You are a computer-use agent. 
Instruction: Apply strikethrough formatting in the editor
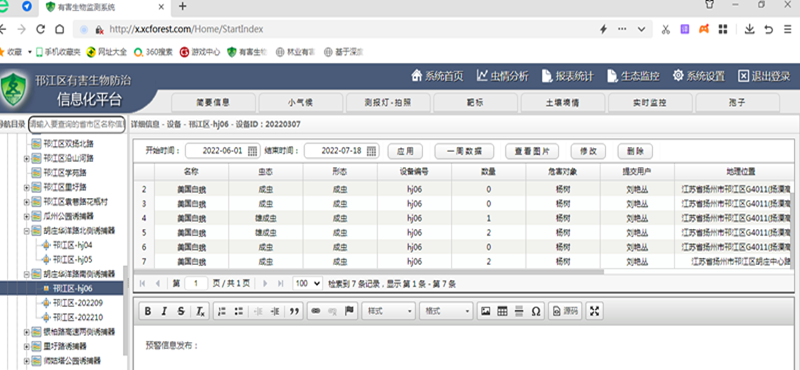pyautogui.click(x=181, y=311)
